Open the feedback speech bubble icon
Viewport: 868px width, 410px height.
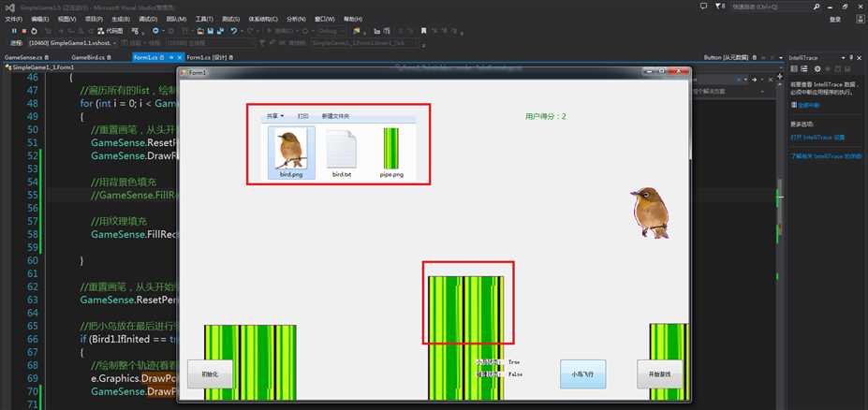pos(703,7)
